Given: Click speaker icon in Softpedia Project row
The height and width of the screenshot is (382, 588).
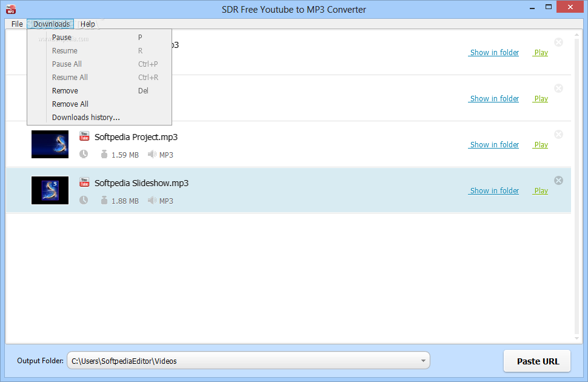Looking at the screenshot, I should pyautogui.click(x=152, y=154).
